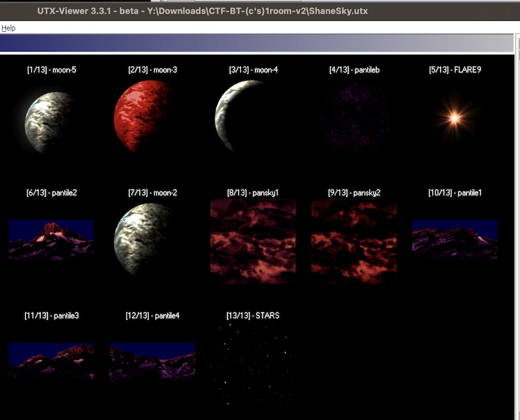Click the "[1/13] - moon-5" caption label
This screenshot has width=520, height=420.
coord(51,70)
